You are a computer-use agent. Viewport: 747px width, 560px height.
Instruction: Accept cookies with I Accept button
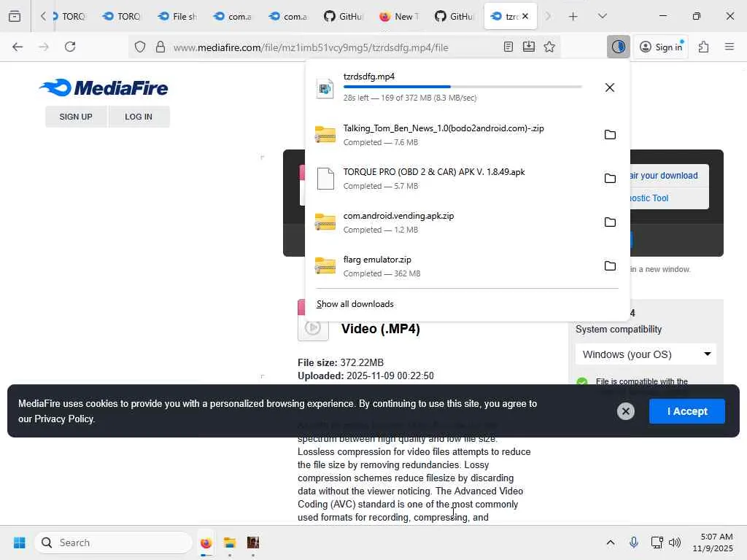687,411
